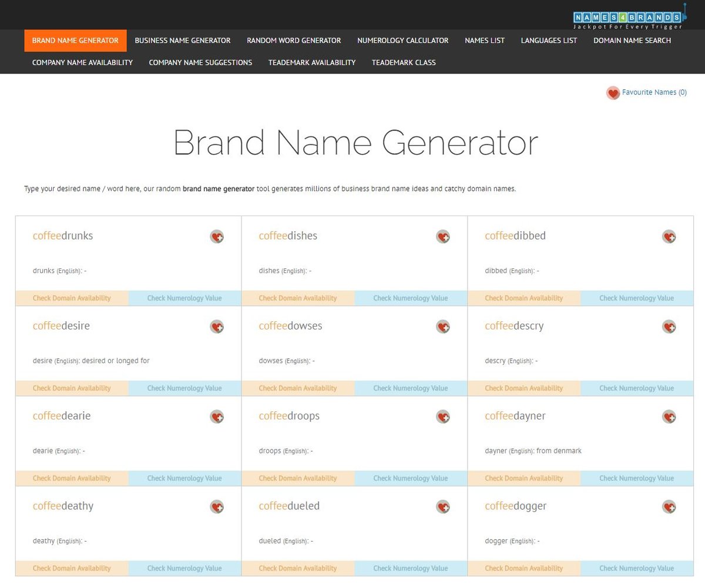Click the heart icon beside coffeedibbed
705x588 pixels.
(x=669, y=237)
